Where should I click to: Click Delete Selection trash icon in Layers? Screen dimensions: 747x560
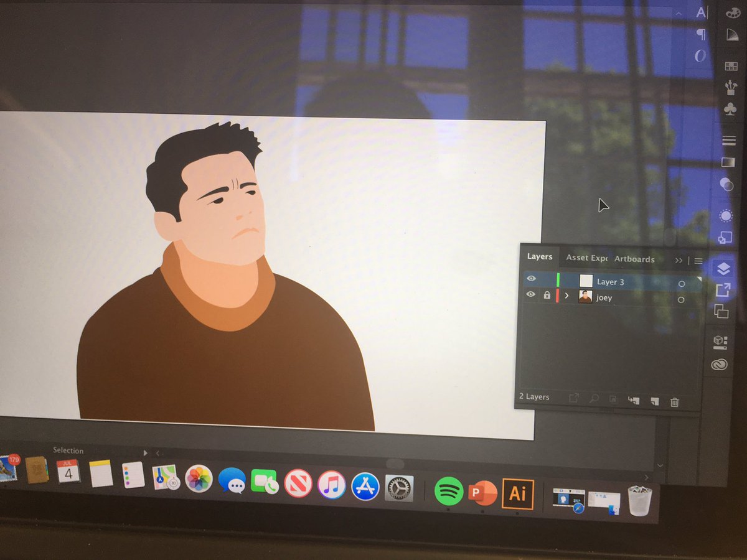coord(675,402)
